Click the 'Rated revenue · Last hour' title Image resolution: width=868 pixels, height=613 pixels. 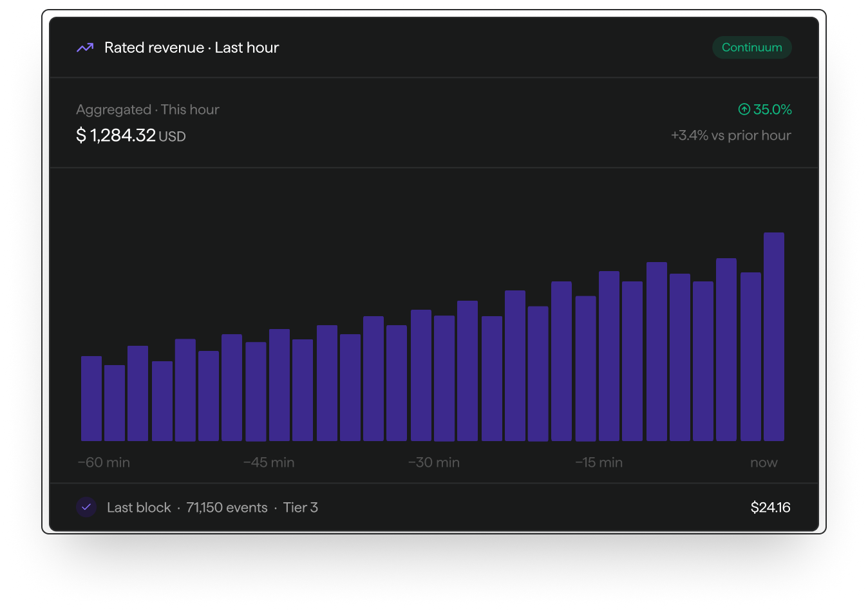click(x=191, y=48)
